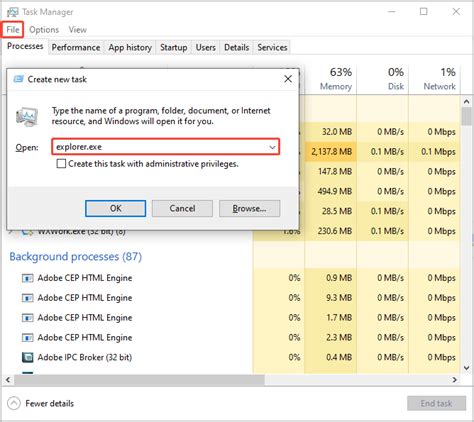This screenshot has height=422, width=474.
Task: Click the End task button
Action: pos(436,403)
